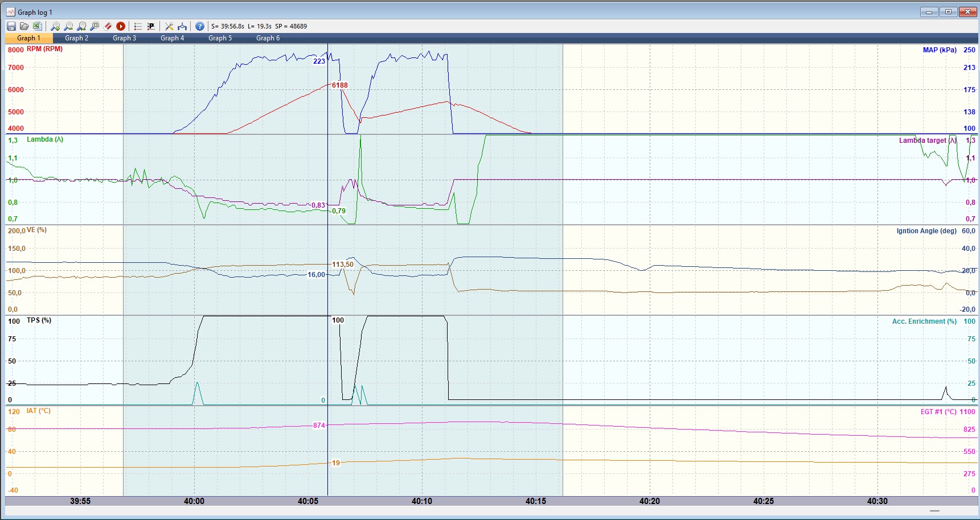Click the VE (%) channel label
Screen dimensions: 980x520
[x=36, y=230]
